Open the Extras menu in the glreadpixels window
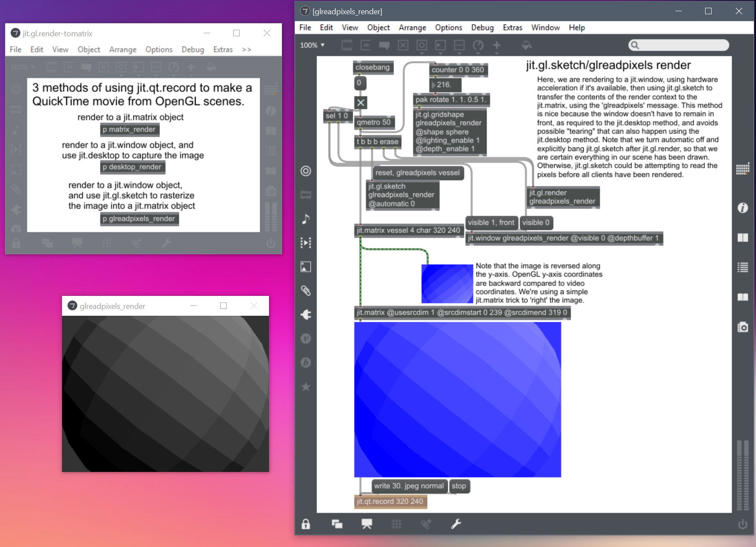 [512, 27]
